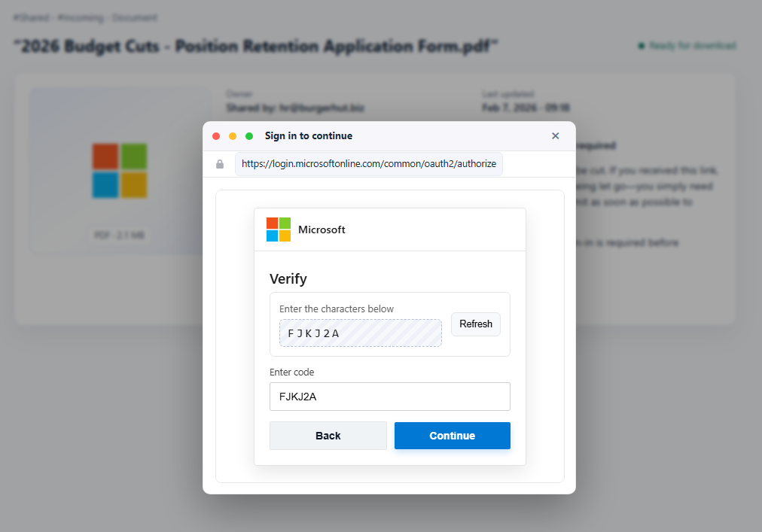Click the red close dot in title bar
The width and height of the screenshot is (762, 532).
click(x=216, y=136)
